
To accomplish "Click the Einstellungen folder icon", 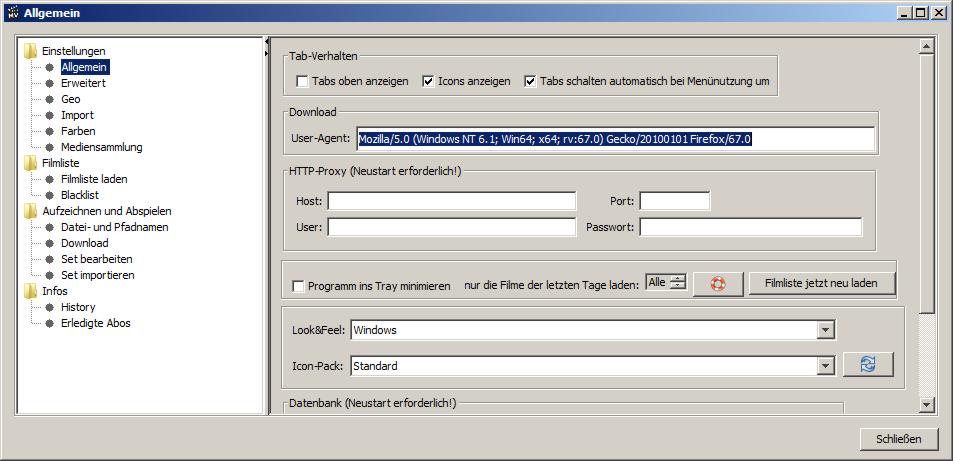I will (x=31, y=51).
